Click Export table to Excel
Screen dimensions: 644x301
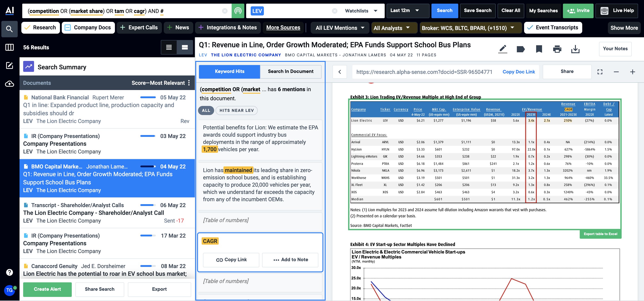(600, 234)
